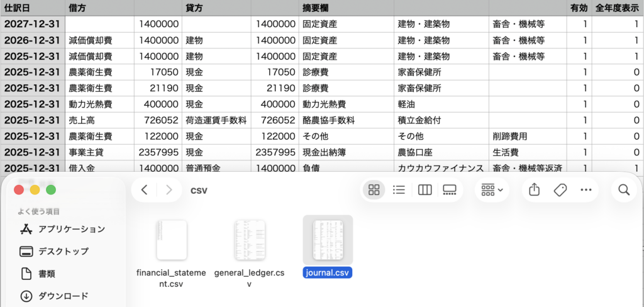This screenshot has height=307, width=644.
Task: Click the Finder search magnifier
Action: coord(623,189)
